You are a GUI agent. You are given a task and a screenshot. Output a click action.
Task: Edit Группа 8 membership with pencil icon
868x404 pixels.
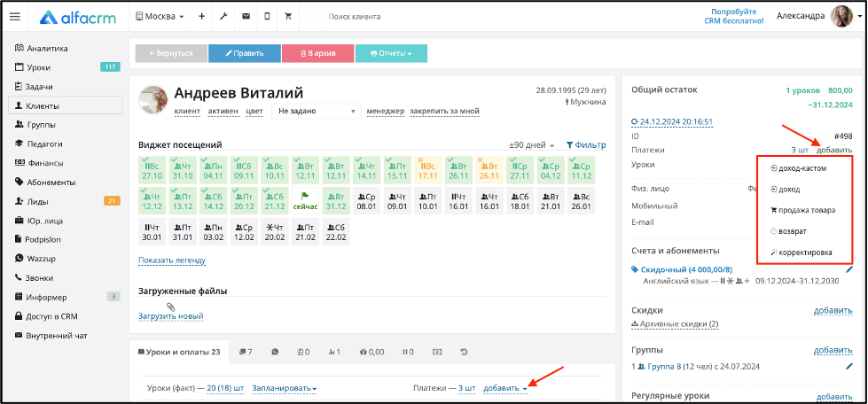pyautogui.click(x=849, y=367)
